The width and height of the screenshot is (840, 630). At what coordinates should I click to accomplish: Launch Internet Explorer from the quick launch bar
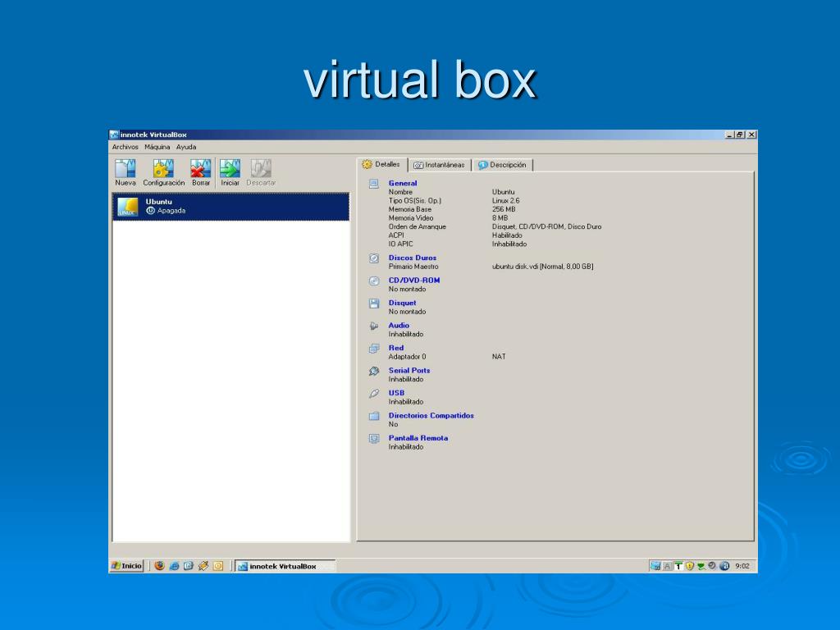[x=174, y=566]
